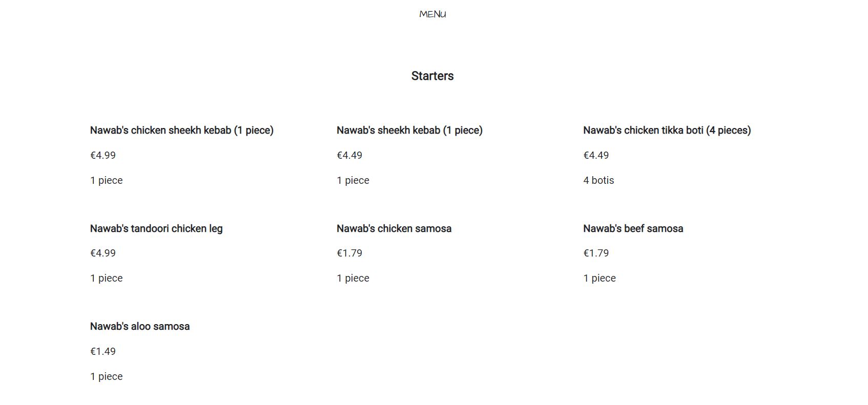Open the MENU heading link
The image size is (868, 405).
coord(432,14)
